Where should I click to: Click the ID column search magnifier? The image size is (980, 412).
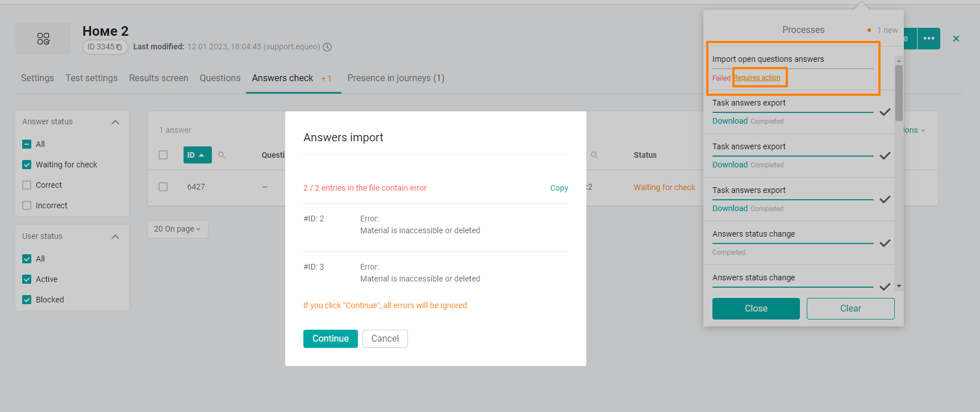[x=222, y=155]
